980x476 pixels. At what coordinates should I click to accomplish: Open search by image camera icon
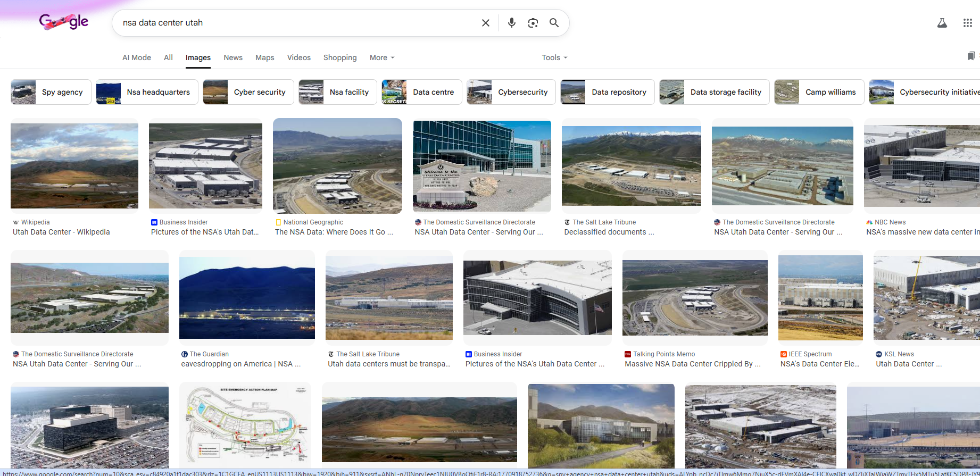[533, 23]
